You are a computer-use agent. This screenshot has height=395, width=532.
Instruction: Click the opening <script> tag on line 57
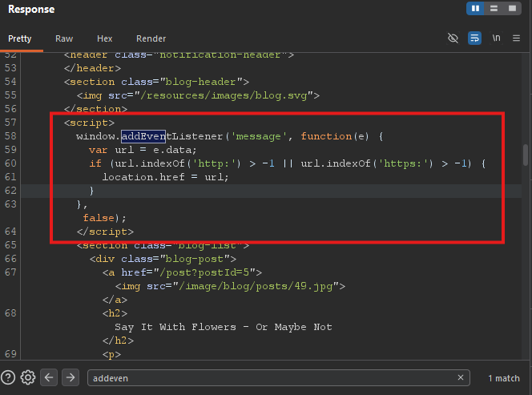pyautogui.click(x=89, y=123)
